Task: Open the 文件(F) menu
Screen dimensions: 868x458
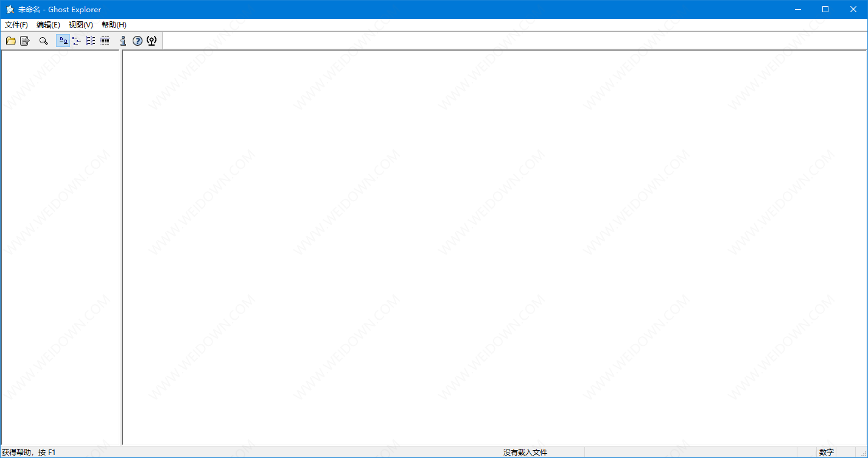Action: pyautogui.click(x=16, y=25)
